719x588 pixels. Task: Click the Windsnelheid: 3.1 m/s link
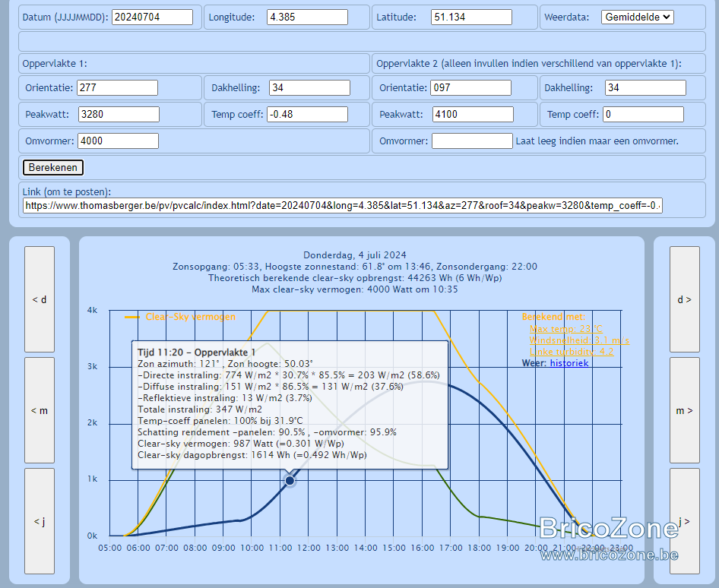pos(579,340)
